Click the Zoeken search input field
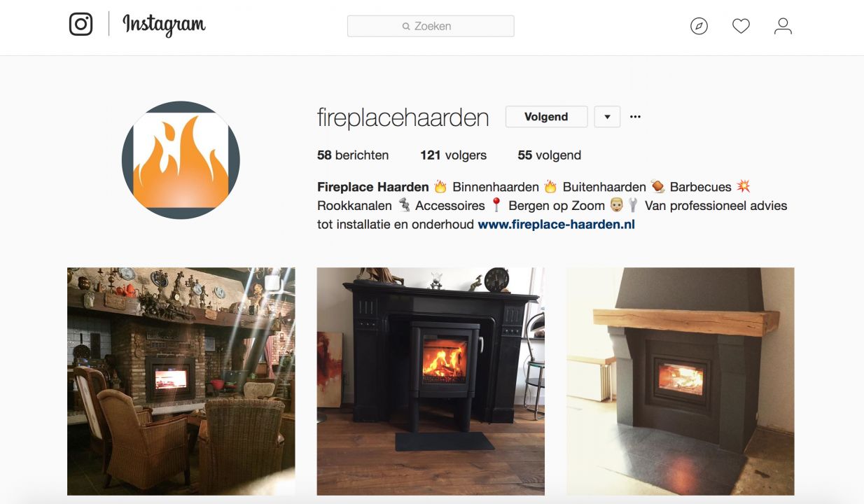This screenshot has height=504, width=864. [x=431, y=26]
